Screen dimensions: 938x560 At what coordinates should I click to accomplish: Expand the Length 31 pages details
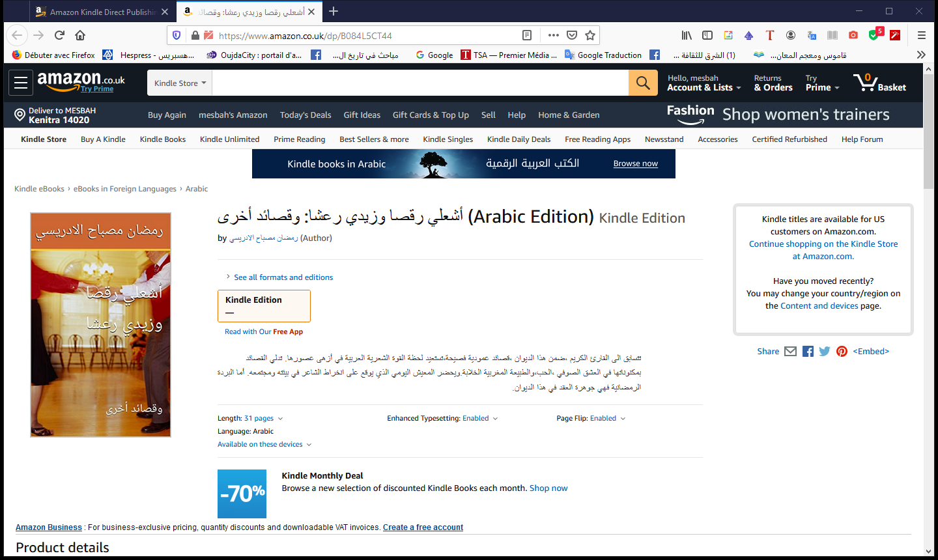pyautogui.click(x=259, y=419)
